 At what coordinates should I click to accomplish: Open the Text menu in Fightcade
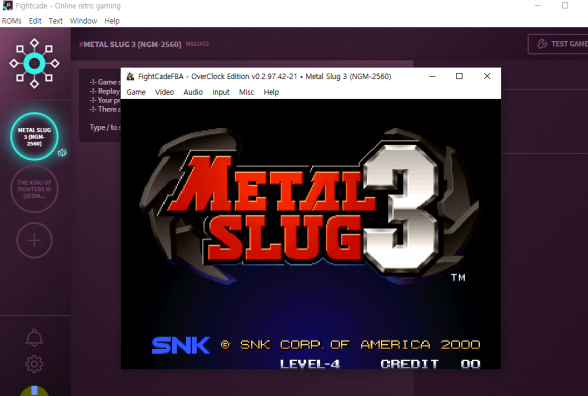[56, 21]
